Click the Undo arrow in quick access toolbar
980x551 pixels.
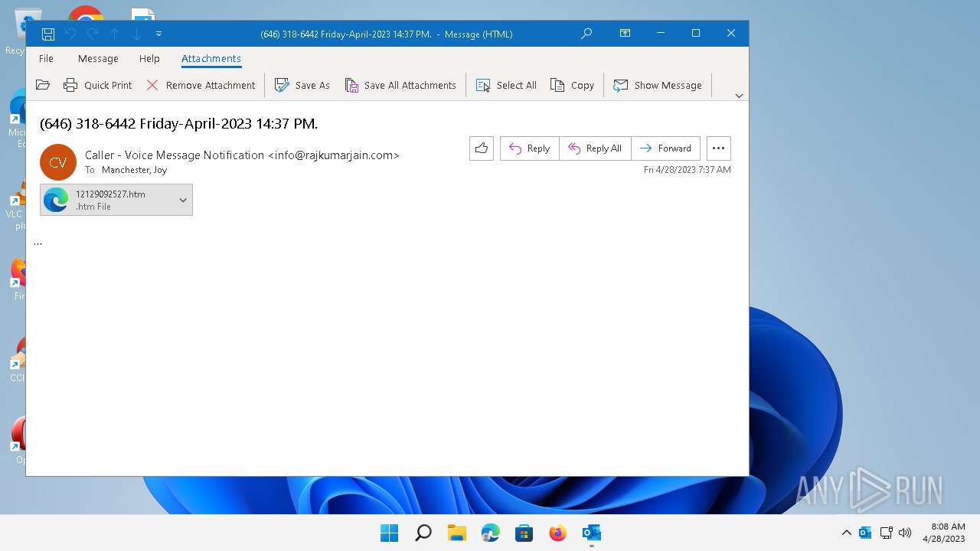coord(70,34)
